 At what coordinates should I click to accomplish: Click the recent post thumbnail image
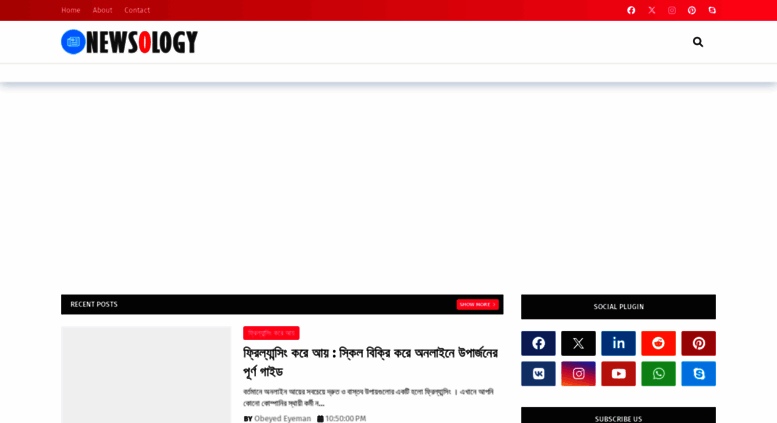click(x=146, y=374)
